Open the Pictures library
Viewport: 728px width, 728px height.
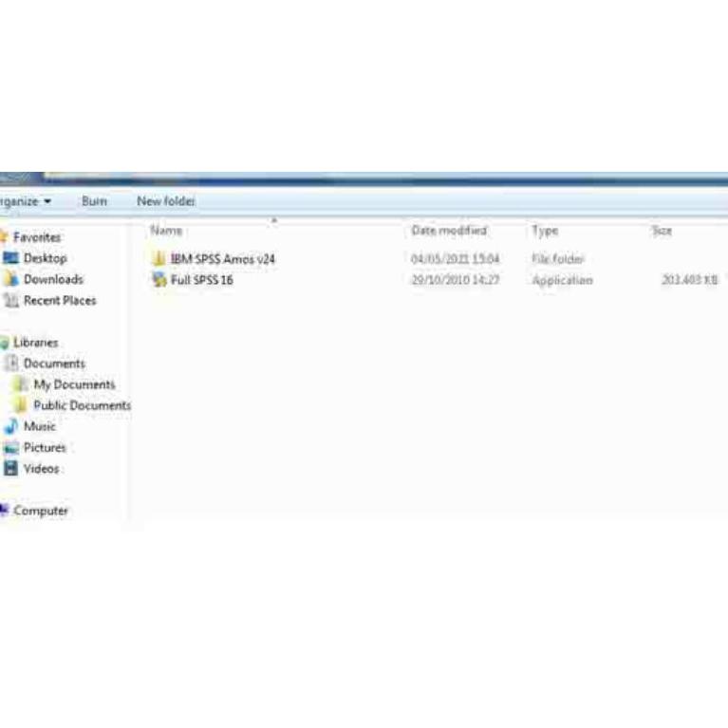click(45, 448)
